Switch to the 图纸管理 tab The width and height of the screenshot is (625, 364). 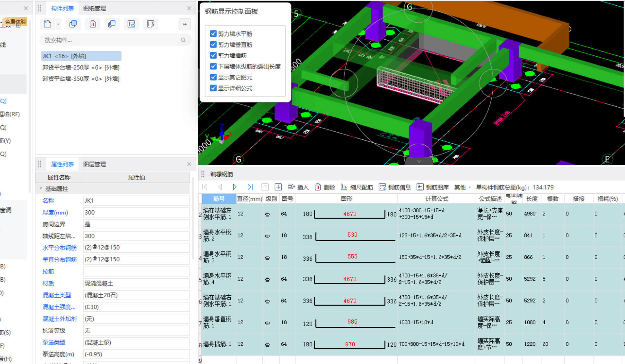coord(95,8)
